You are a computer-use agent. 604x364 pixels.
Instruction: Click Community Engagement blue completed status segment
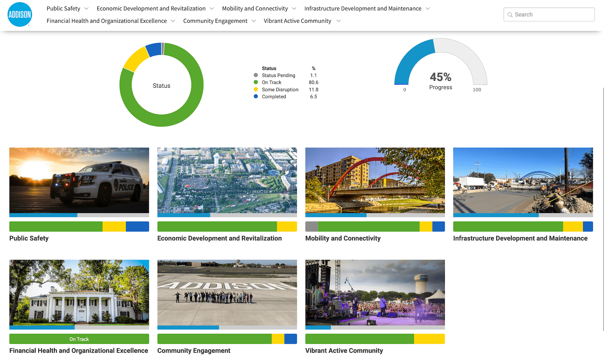pyautogui.click(x=291, y=339)
